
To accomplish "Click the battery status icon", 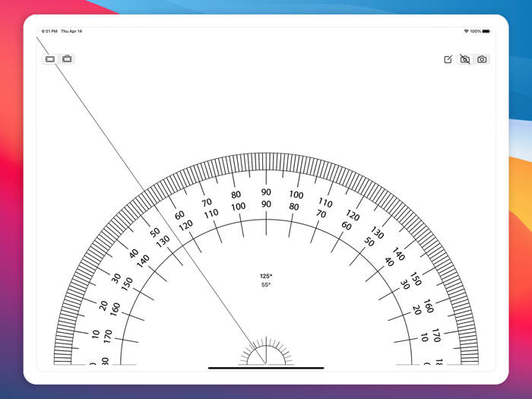I will 486,31.
